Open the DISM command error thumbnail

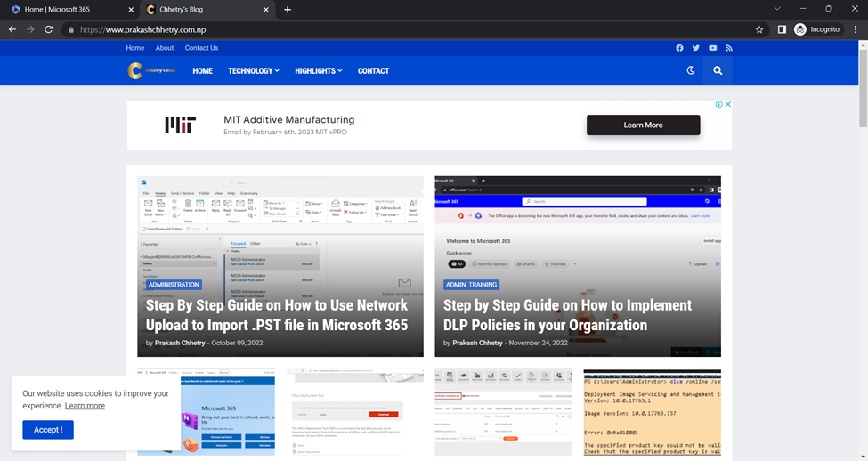(x=652, y=412)
